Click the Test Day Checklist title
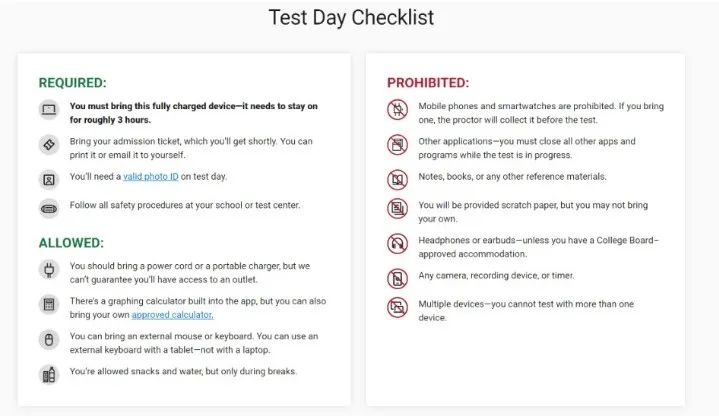Viewport: 719px width, 416px height. click(x=351, y=18)
